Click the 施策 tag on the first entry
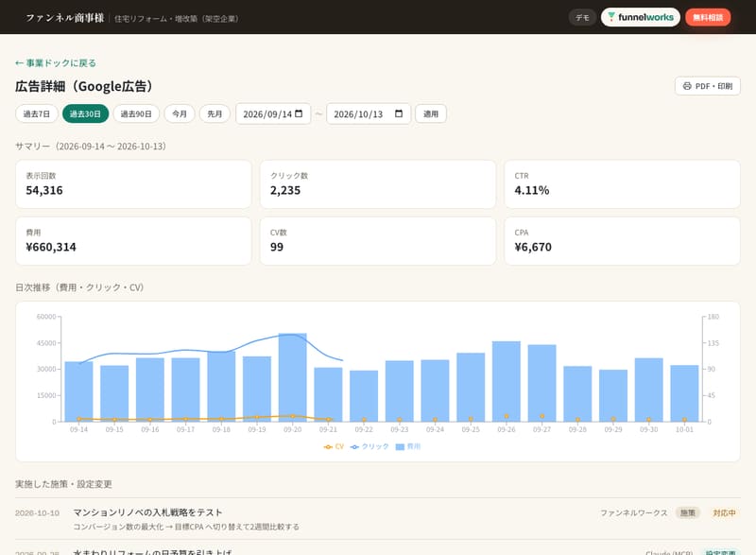 pos(688,512)
